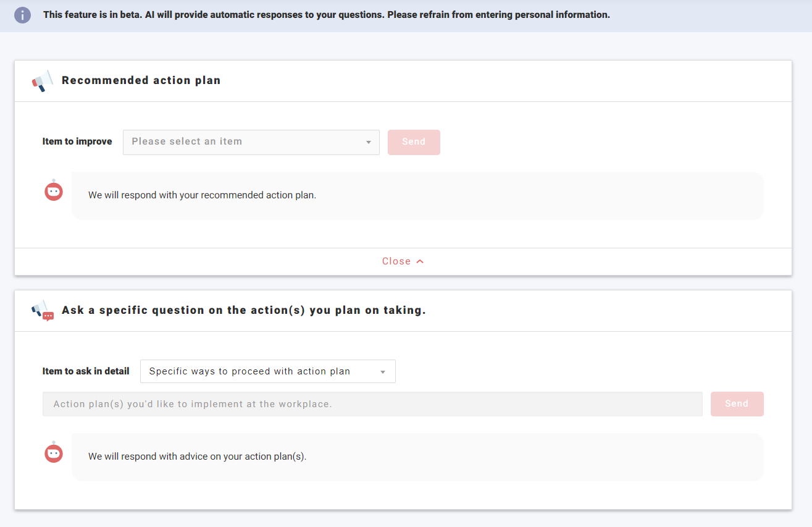Click megaphone icon beside Recommended action plan
The width and height of the screenshot is (812, 527).
pos(43,81)
